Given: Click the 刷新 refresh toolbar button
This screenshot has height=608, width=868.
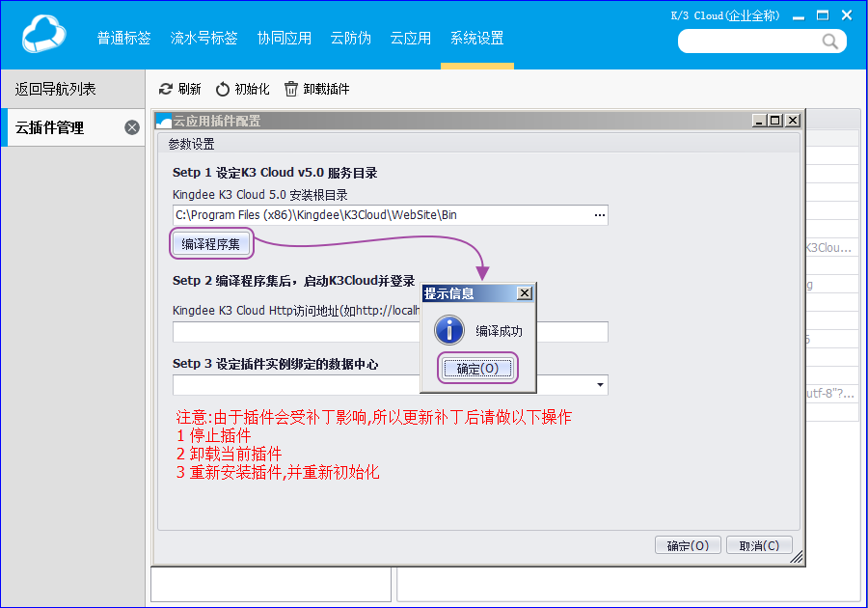Looking at the screenshot, I should tap(180, 89).
